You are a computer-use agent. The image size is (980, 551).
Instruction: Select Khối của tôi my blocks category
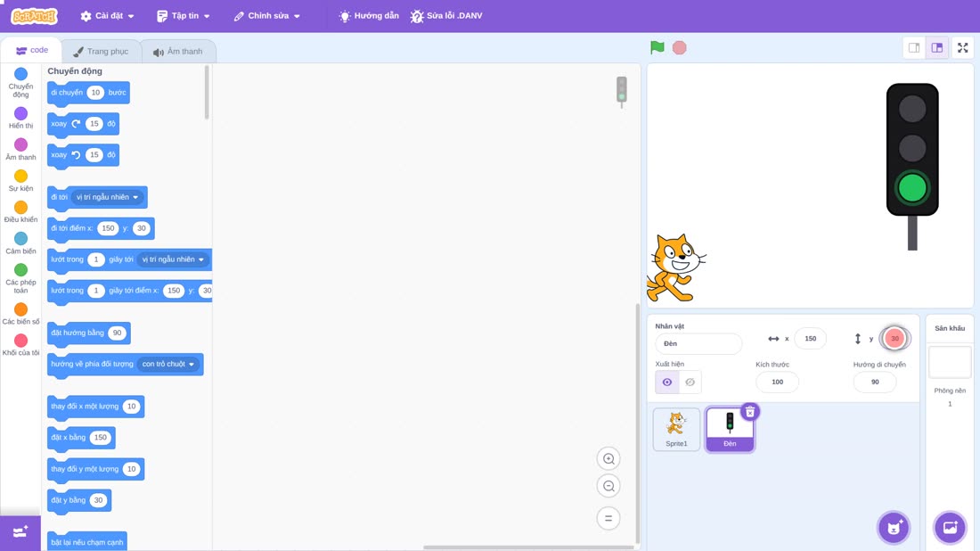click(20, 345)
